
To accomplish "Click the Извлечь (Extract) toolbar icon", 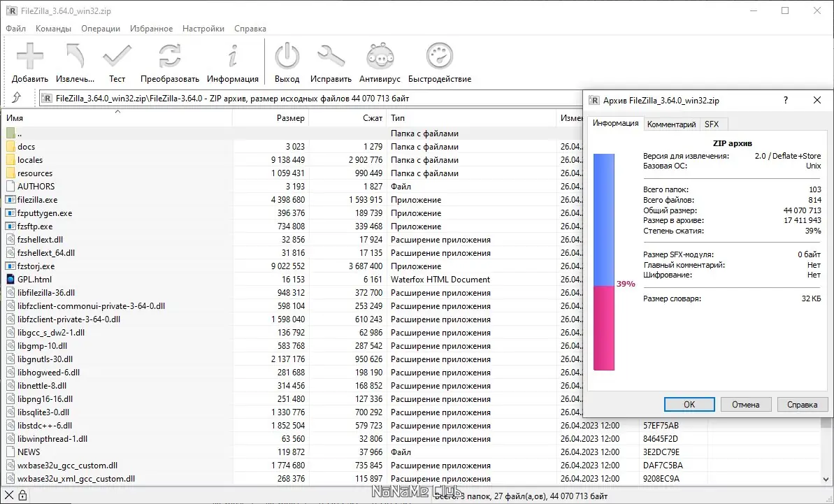I will coord(75,55).
